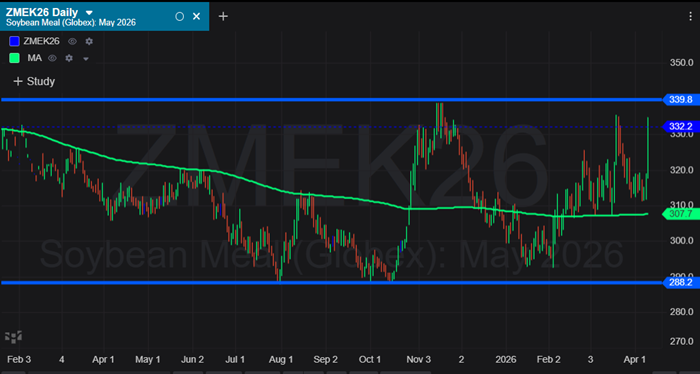Click the Feb 2 date axis label
The image size is (700, 374).
tap(549, 360)
